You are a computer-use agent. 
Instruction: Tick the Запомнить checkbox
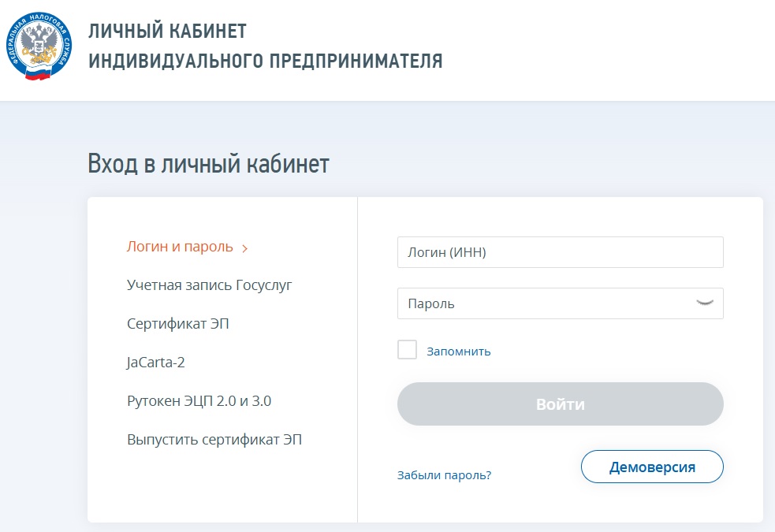click(407, 350)
